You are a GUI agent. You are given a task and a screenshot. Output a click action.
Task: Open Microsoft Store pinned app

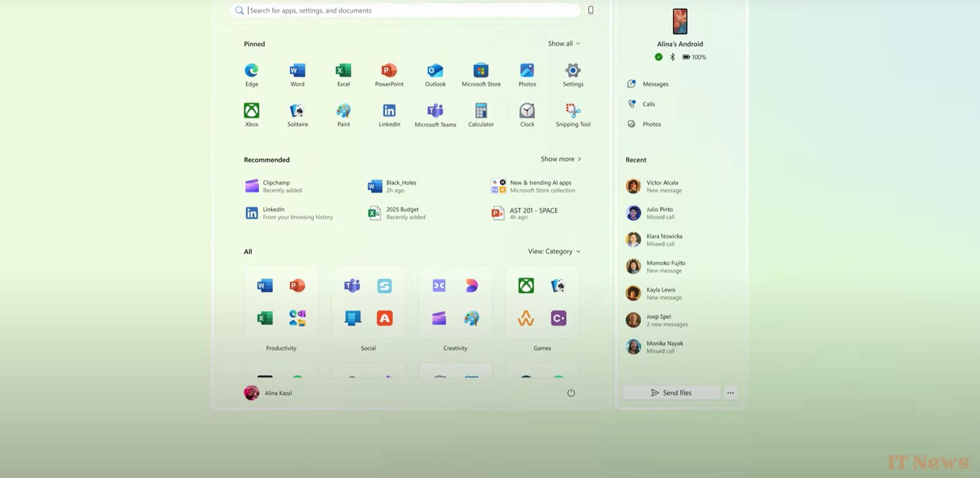coord(481,74)
